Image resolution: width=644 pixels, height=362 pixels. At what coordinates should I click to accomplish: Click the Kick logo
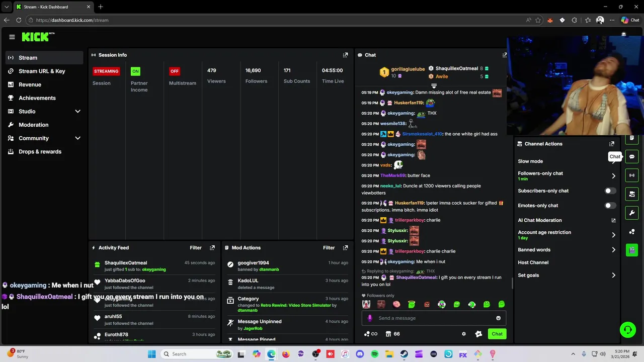(x=38, y=37)
